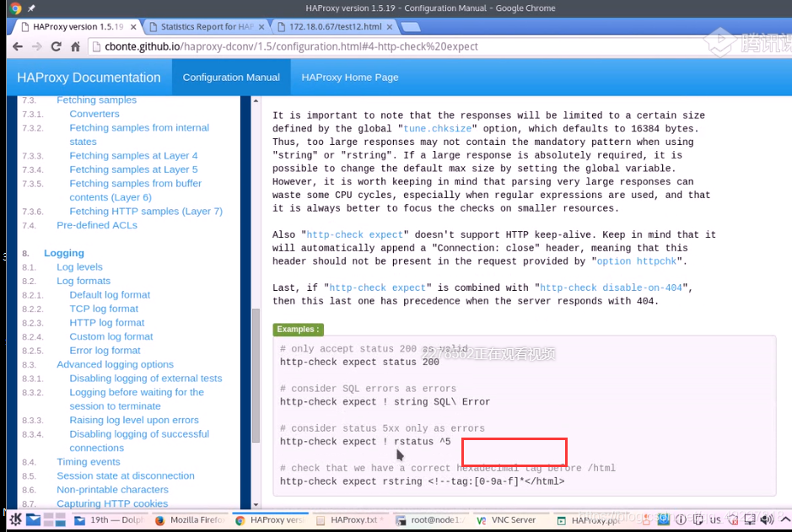792x532 pixels.
Task: Open sidebar entry Raising log level upon errors
Action: click(134, 421)
